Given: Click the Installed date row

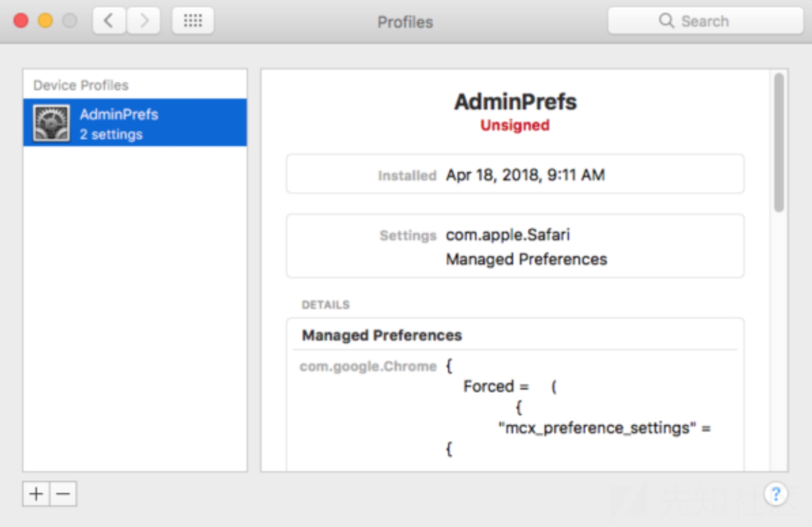Looking at the screenshot, I should point(515,175).
